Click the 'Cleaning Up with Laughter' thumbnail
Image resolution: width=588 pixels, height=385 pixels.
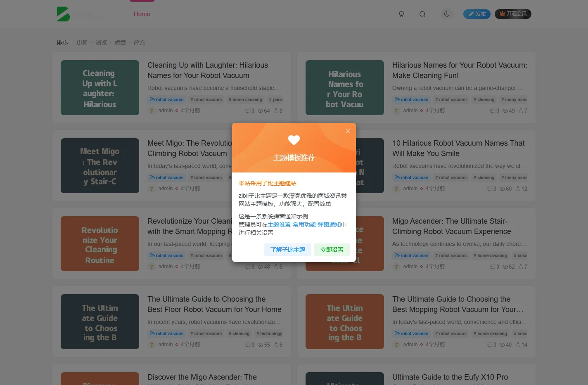pos(100,87)
